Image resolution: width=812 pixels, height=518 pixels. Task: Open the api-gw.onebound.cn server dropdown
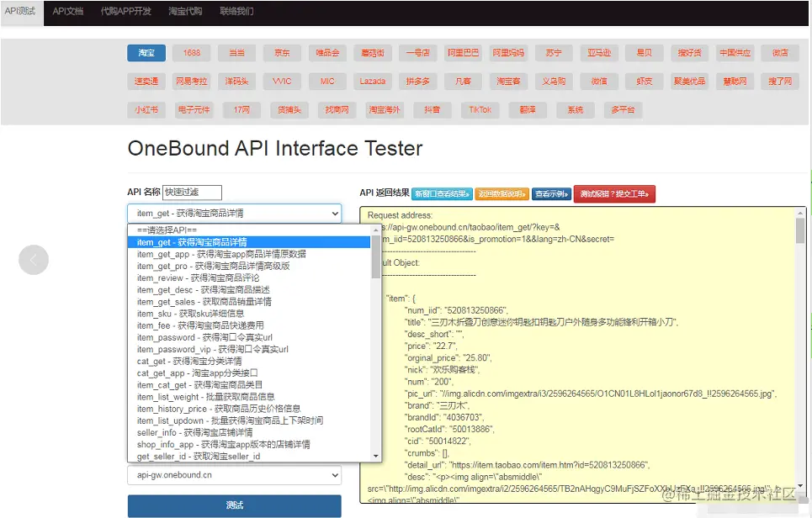pyautogui.click(x=234, y=475)
